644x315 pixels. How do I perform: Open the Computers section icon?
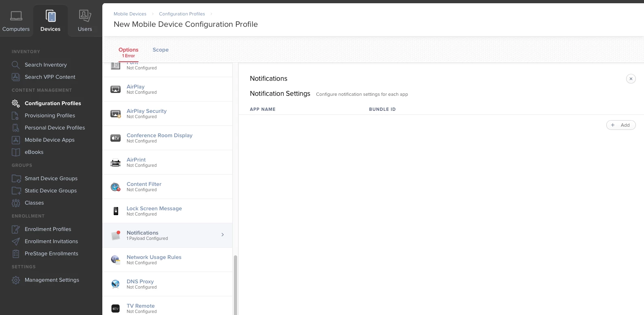coord(16,16)
